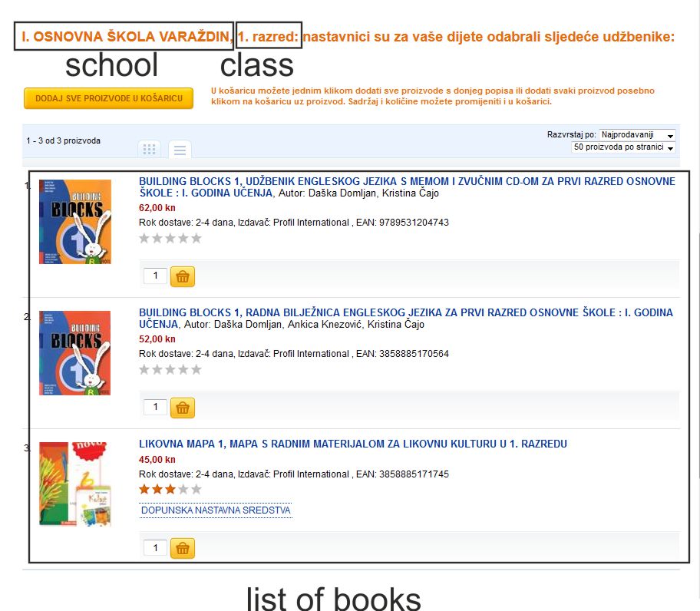Open Likovna Mapa 1 cover thumbnail

coord(75,484)
